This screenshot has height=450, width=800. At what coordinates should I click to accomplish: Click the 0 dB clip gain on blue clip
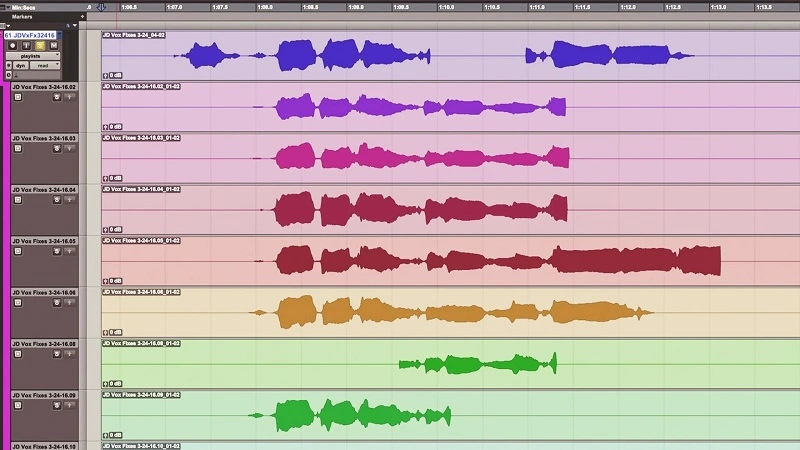(x=113, y=75)
